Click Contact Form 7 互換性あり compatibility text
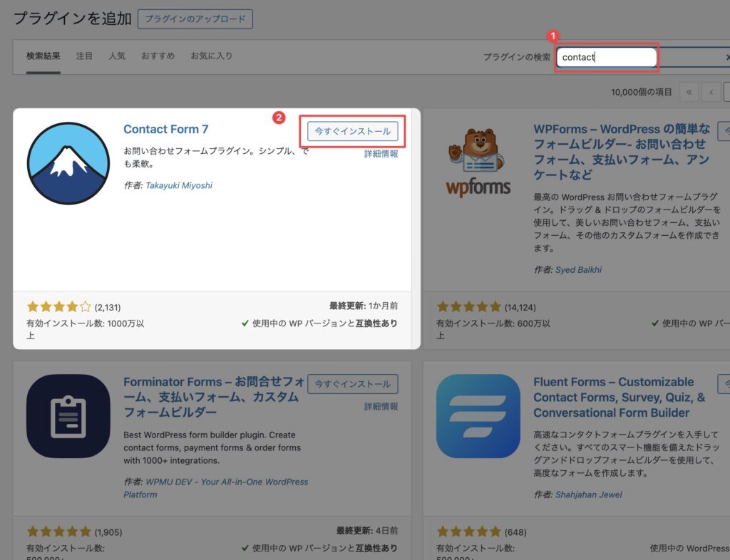This screenshot has height=560, width=730. pos(319,323)
